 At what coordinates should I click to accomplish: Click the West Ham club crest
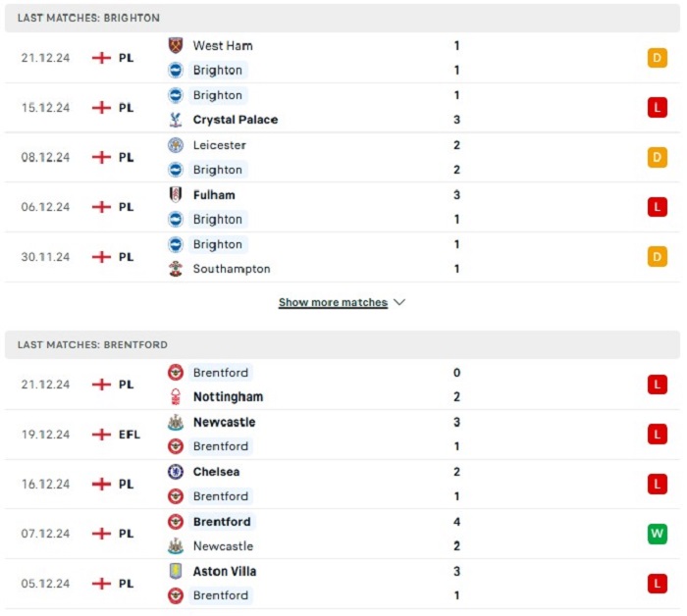[x=176, y=45]
